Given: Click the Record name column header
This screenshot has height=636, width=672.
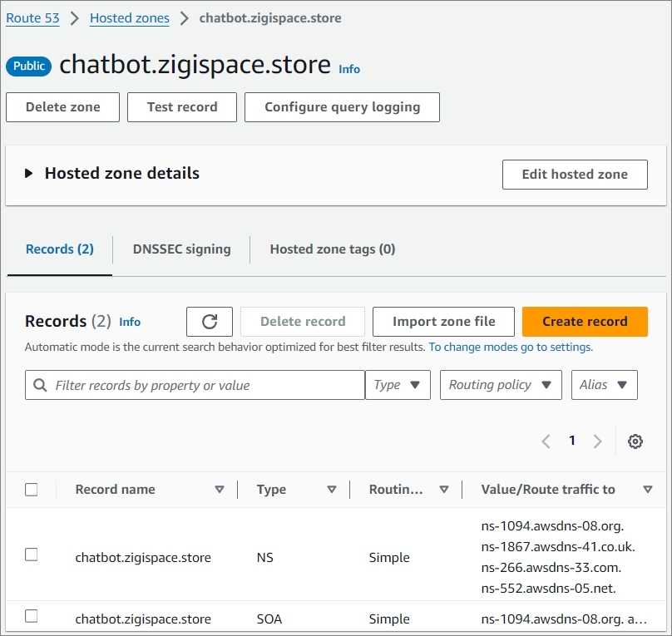Looking at the screenshot, I should coord(116,489).
